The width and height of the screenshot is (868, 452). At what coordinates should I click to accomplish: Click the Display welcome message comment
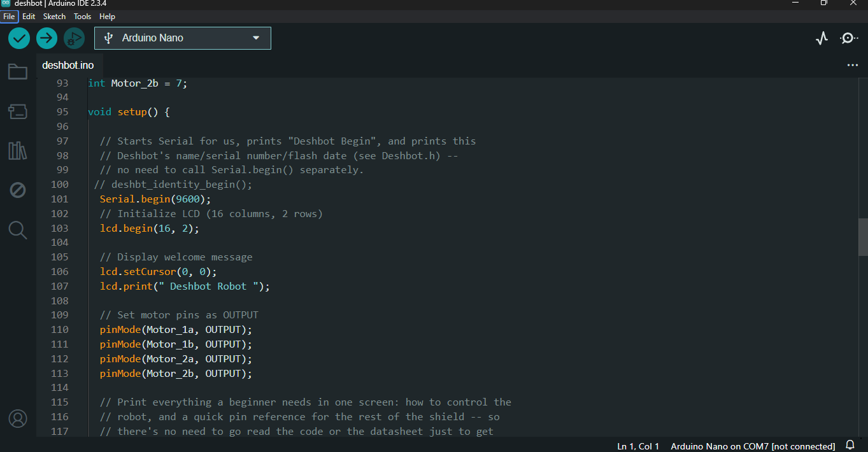(x=176, y=257)
